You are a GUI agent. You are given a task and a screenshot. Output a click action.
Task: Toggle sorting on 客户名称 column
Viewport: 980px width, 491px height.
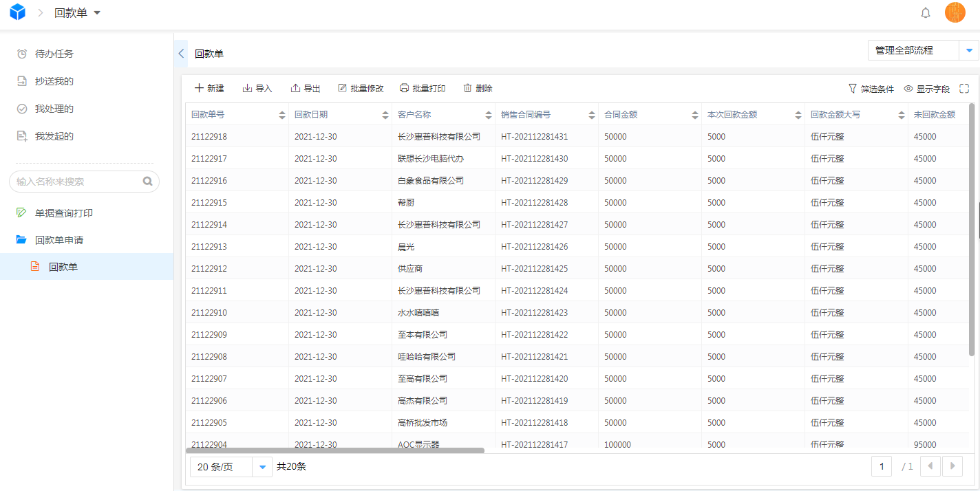coord(487,114)
